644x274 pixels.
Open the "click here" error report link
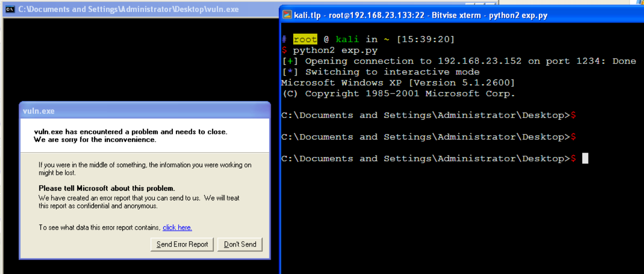[177, 227]
